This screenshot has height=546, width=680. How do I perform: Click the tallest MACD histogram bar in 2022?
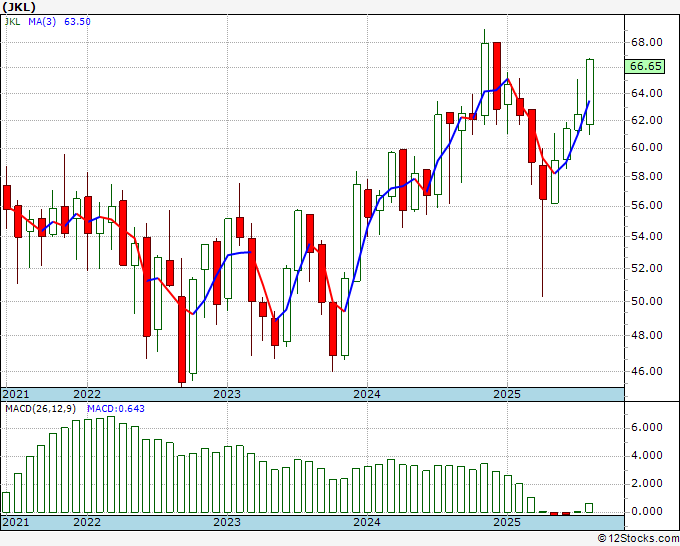(111, 464)
